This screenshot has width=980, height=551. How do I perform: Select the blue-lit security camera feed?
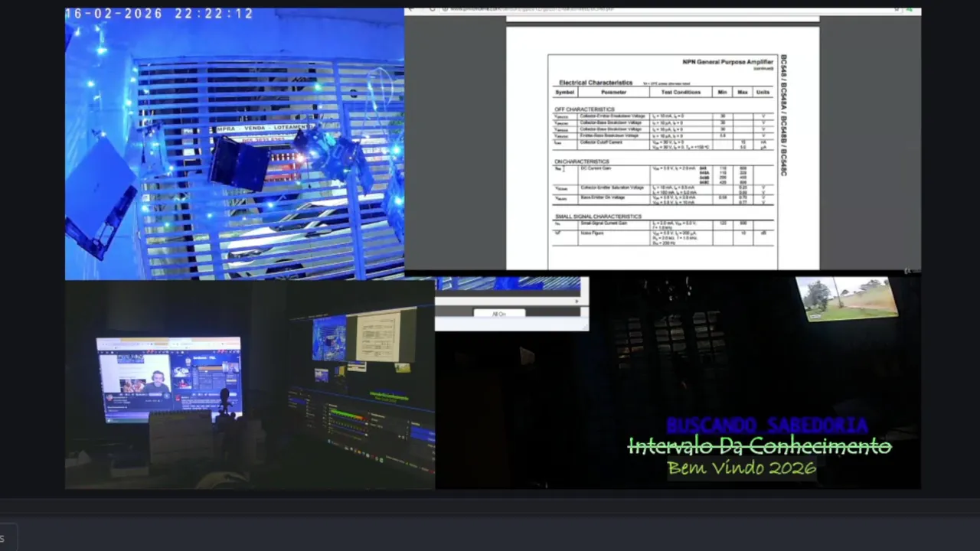[234, 144]
